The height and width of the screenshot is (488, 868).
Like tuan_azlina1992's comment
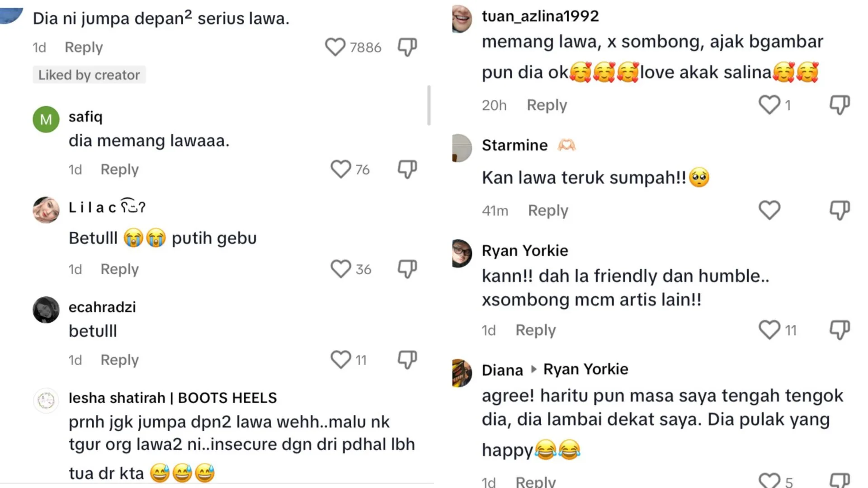tap(769, 105)
